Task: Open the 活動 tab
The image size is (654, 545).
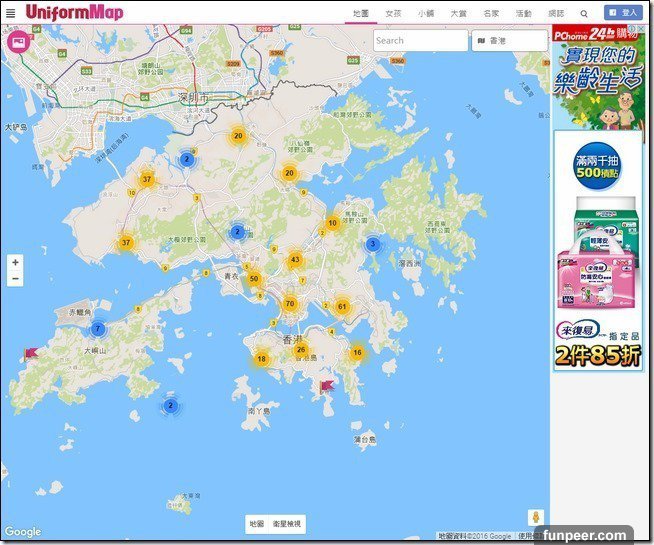Action: [523, 14]
